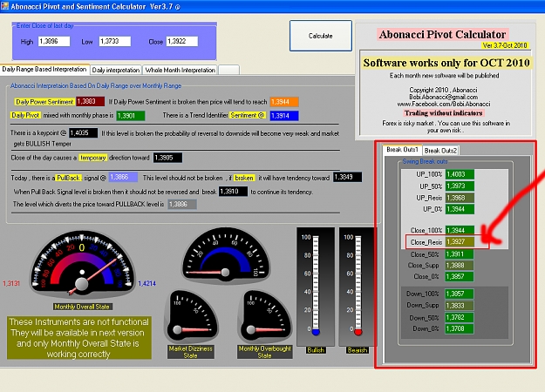Click PullBack signal value 1,3866

(x=123, y=177)
